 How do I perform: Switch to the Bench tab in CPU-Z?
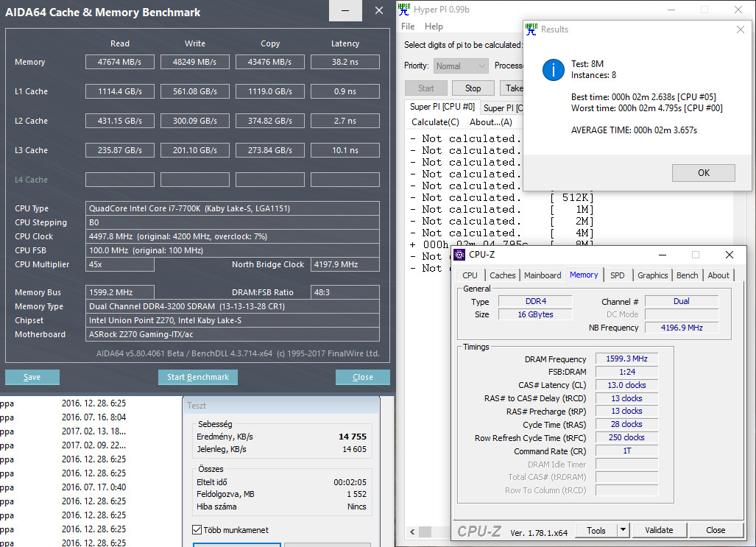[687, 275]
